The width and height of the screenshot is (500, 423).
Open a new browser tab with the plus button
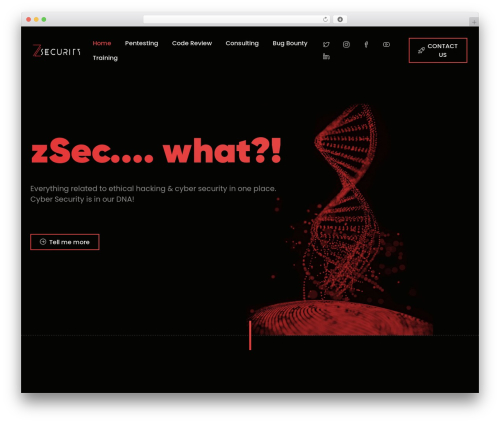tap(474, 22)
